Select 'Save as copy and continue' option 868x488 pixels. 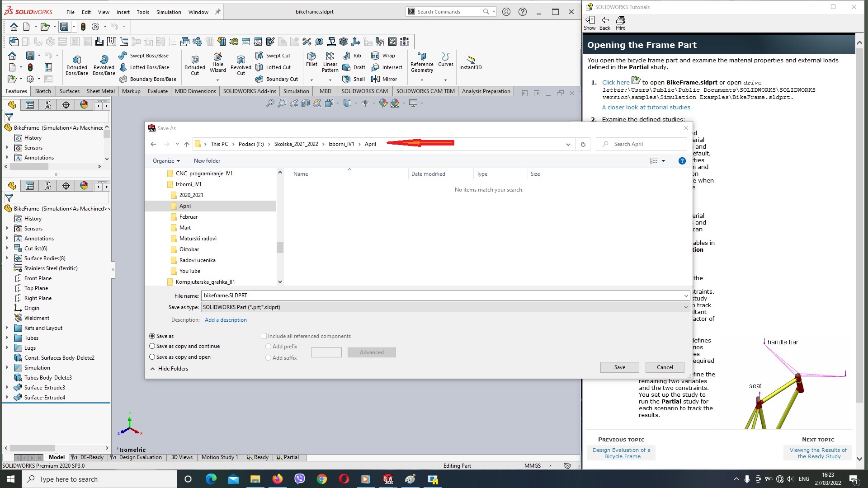coord(152,346)
